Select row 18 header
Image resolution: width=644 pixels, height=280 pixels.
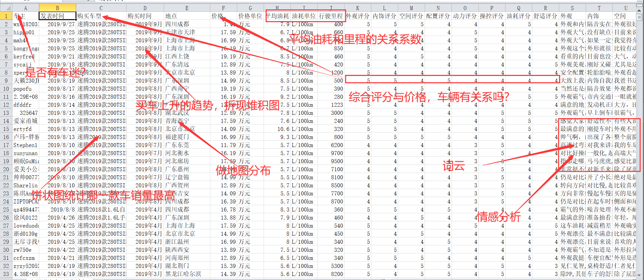(6, 153)
